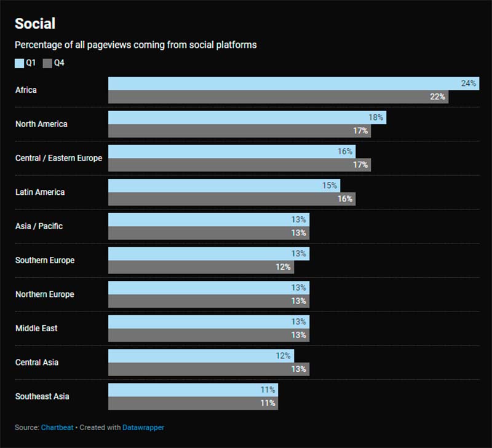Screen dimensions: 492x448
Task: Select Central Asia Q1 bar at 12%
Action: [200, 356]
